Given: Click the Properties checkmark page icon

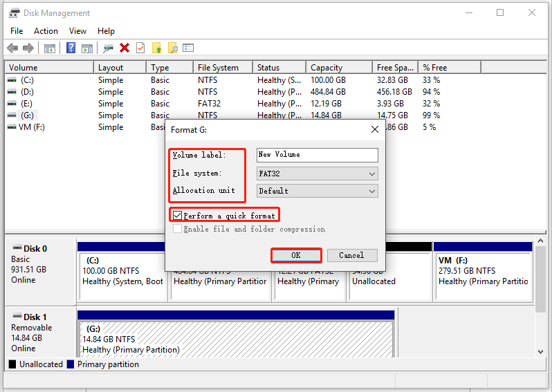Looking at the screenshot, I should tap(140, 48).
